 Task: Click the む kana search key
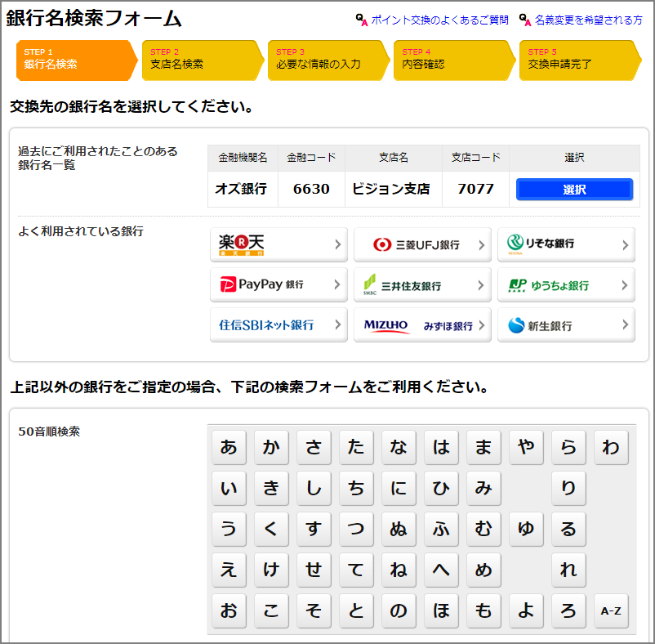coord(483,529)
